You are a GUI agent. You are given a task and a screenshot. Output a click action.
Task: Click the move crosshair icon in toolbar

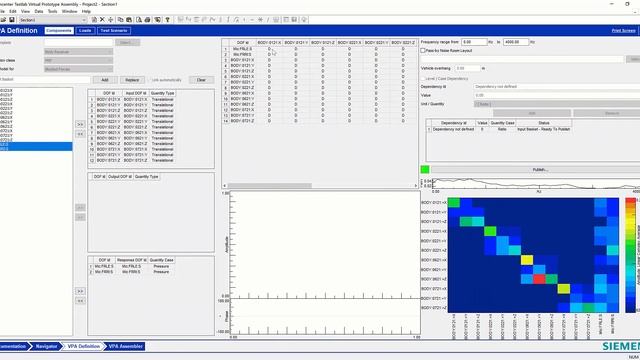(111, 20)
